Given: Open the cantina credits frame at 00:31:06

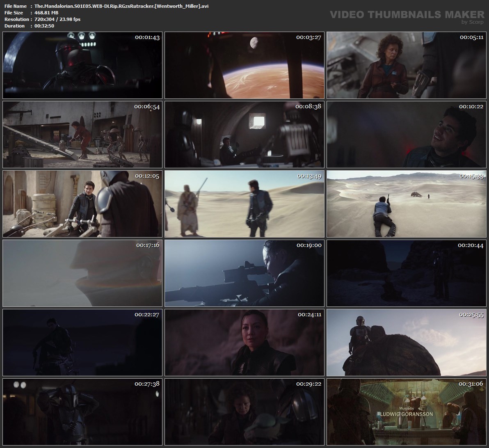Looking at the screenshot, I should [407, 412].
